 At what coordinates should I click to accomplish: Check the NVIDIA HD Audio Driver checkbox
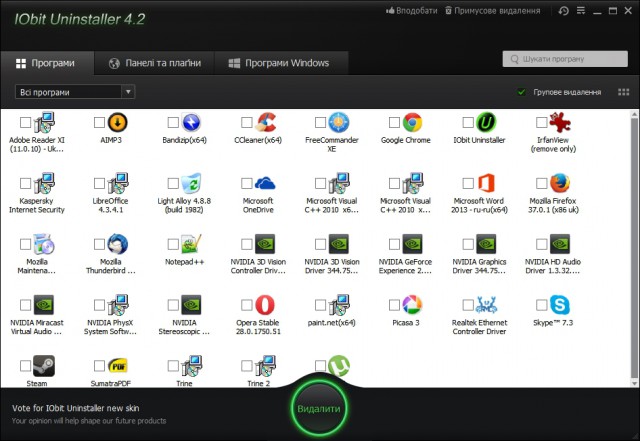coord(542,244)
